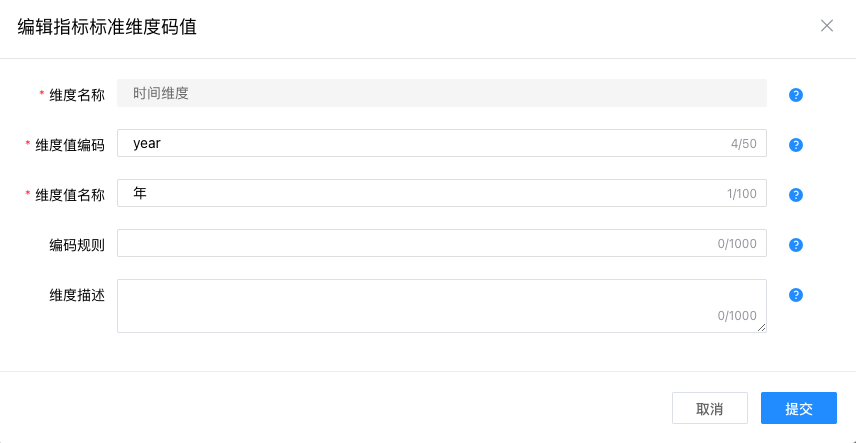Click the 维度描述 field label

point(77,295)
